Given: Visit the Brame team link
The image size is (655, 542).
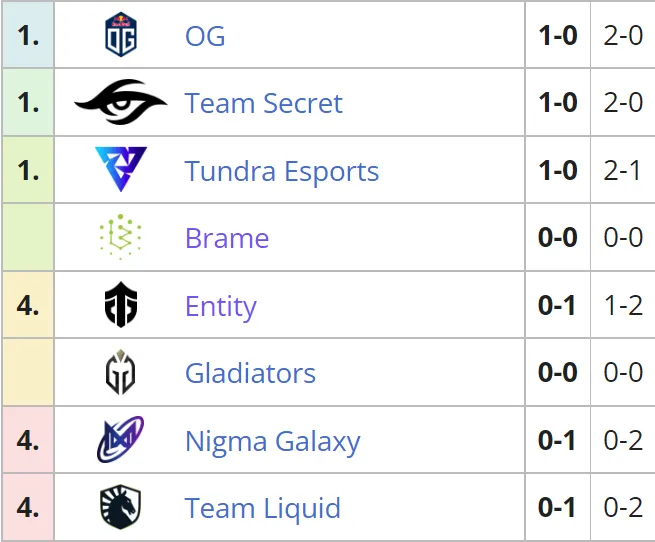Looking at the screenshot, I should [227, 238].
